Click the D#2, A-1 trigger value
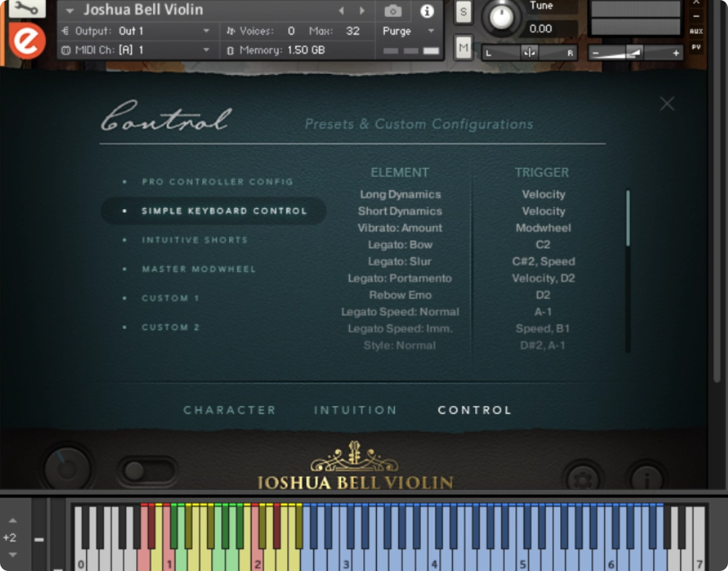 (x=543, y=345)
